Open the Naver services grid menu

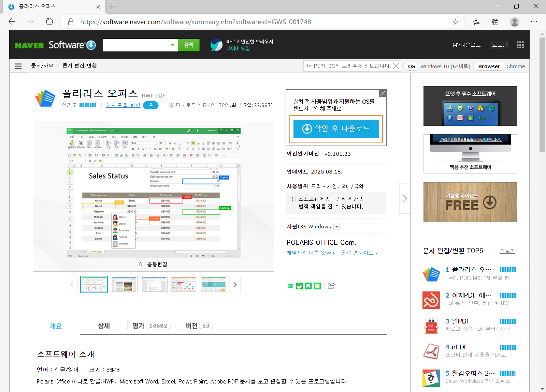(520, 45)
